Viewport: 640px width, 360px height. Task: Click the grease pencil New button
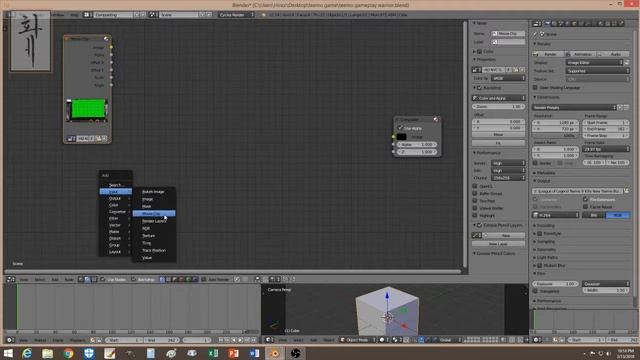click(x=505, y=236)
